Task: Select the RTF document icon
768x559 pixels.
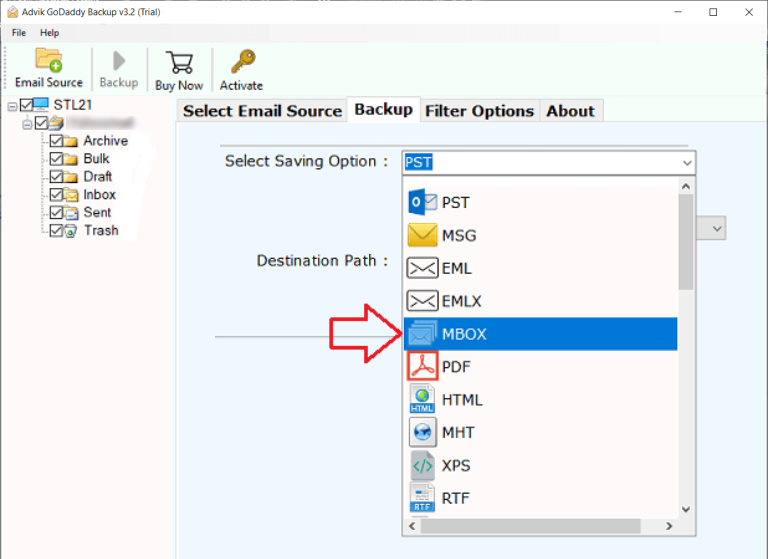Action: 422,498
